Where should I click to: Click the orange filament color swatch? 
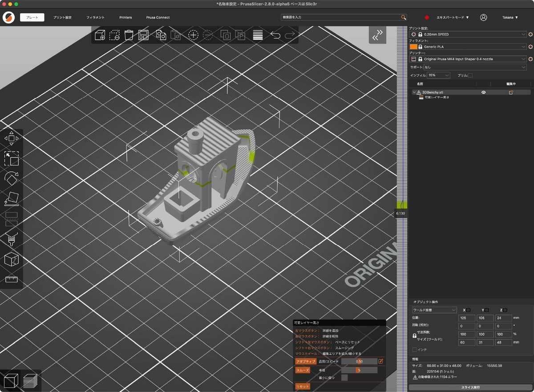pos(413,46)
